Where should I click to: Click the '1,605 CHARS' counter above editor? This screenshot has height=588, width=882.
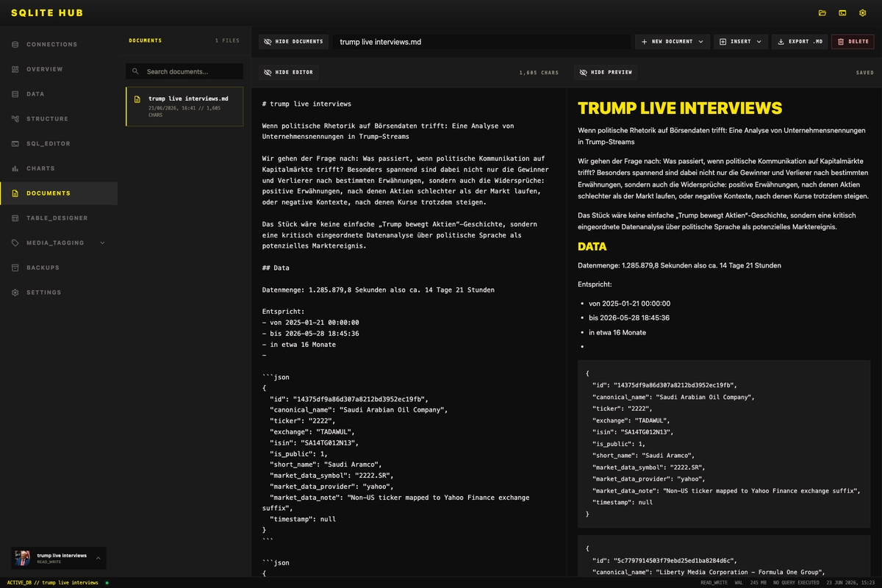(x=539, y=73)
